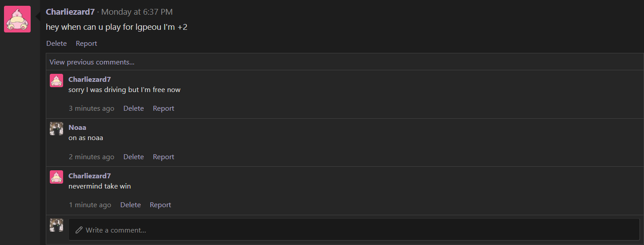Image resolution: width=644 pixels, height=245 pixels.
Task: Expand View previous comments
Action: (x=92, y=62)
